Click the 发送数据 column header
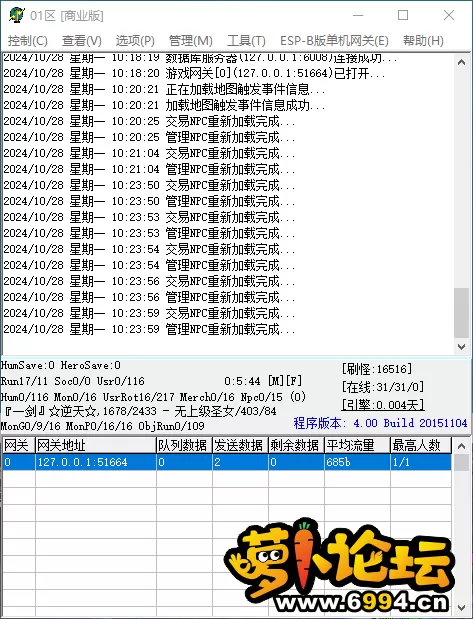Image resolution: width=473 pixels, height=619 pixels. click(x=240, y=445)
